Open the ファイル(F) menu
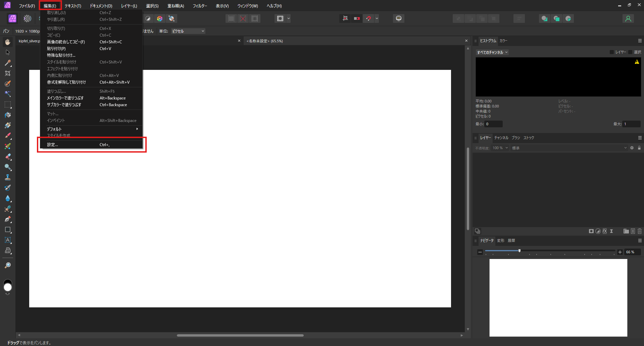 point(27,6)
